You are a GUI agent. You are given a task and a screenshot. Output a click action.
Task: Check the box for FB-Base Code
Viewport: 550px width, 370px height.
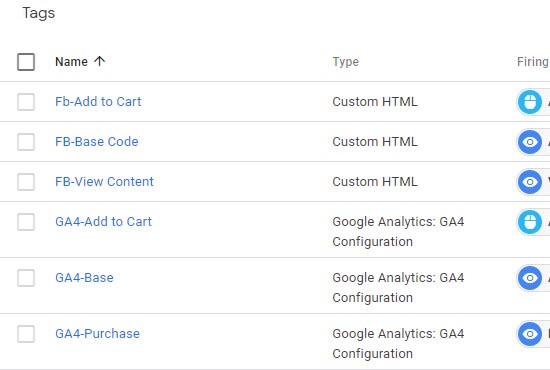26,142
